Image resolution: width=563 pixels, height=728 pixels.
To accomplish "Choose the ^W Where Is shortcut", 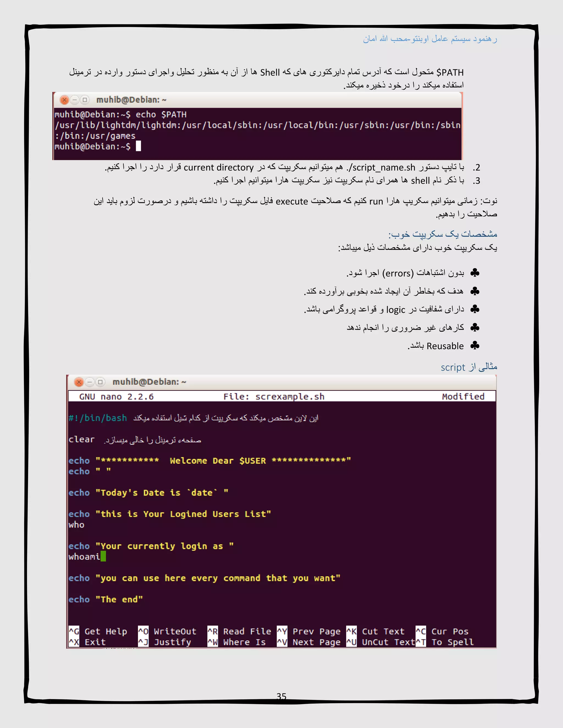I will coord(237,642).
